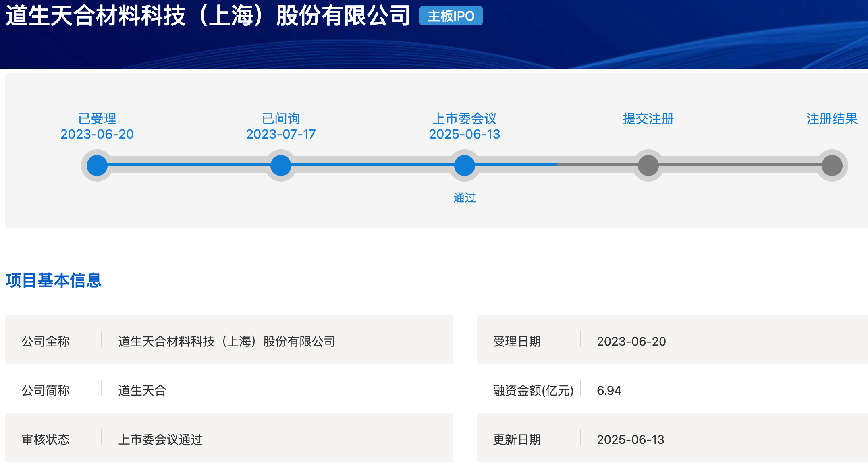Click the 通过 status marker under 上市委会议
The height and width of the screenshot is (464, 868).
pyautogui.click(x=464, y=197)
